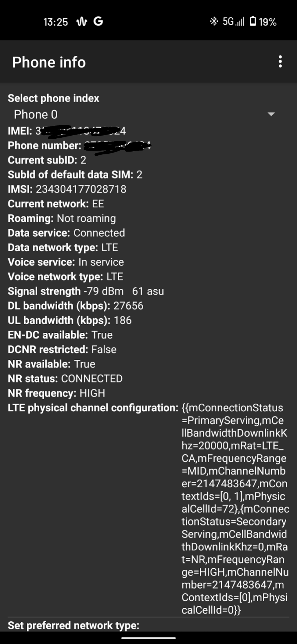This screenshot has width=297, height=644.
Task: Tap the Current network EE row
Action: pos(56,204)
